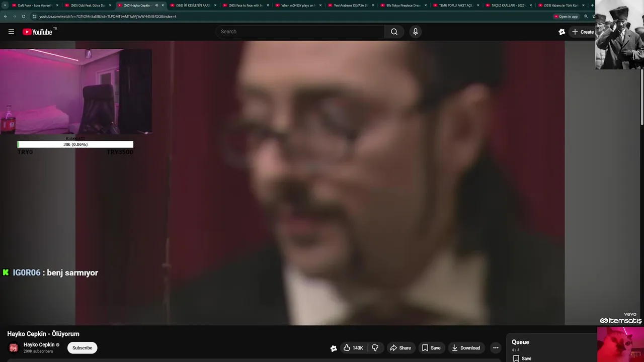
Task: Open the Ask sparkle icon near likes
Action: tap(333, 348)
